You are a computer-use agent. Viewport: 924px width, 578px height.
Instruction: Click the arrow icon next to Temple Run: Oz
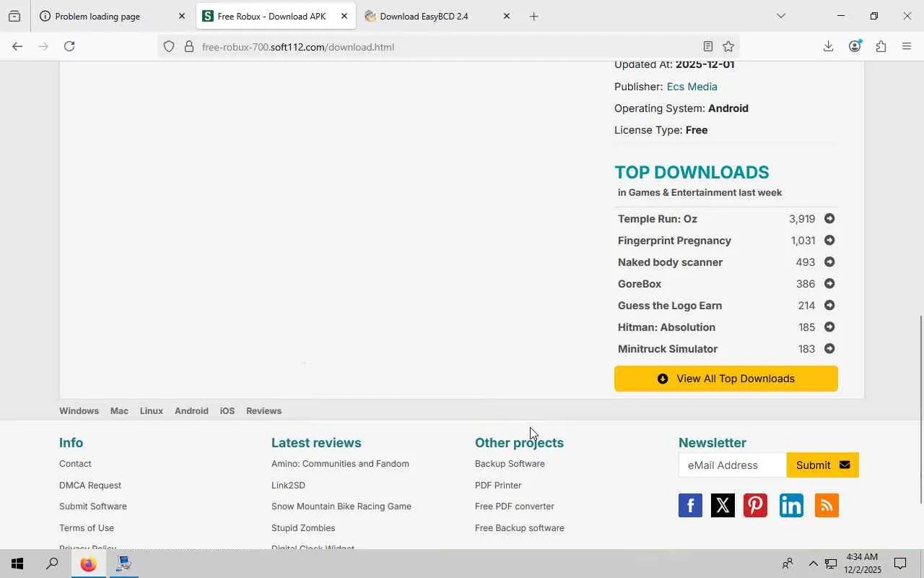click(829, 219)
